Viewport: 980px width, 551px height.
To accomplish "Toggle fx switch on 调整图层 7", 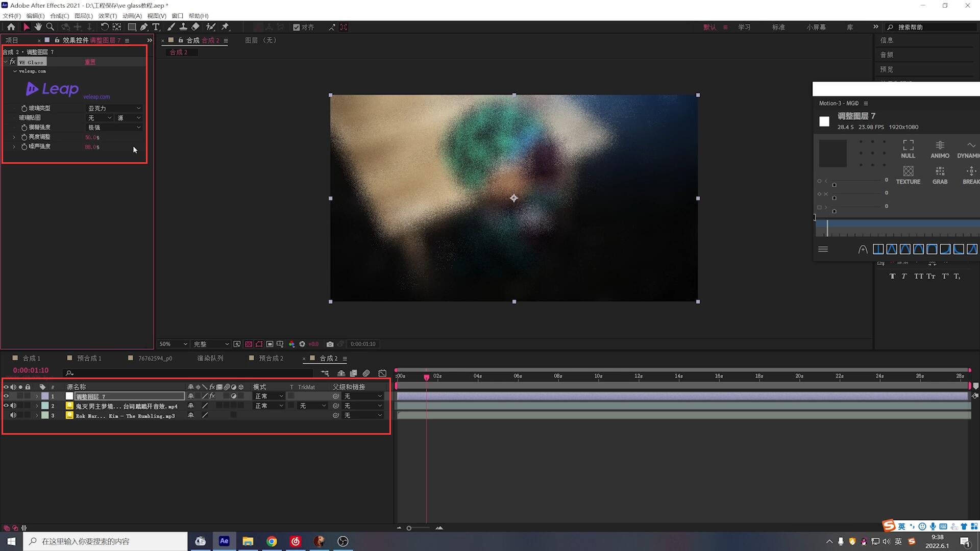I will coord(212,396).
